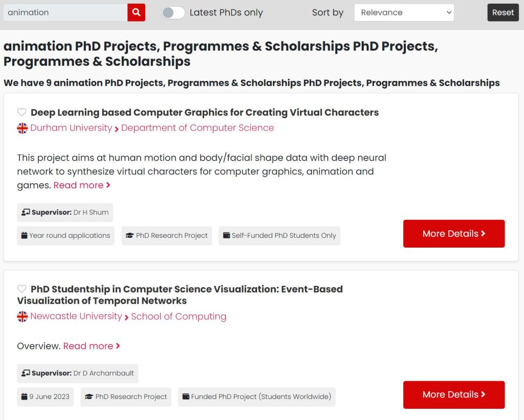Click UK flag icon beside Durham University
524x420 pixels.
click(23, 128)
